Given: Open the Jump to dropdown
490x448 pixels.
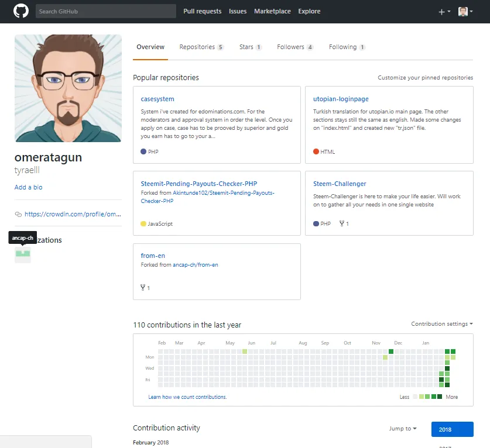Looking at the screenshot, I should [x=403, y=429].
